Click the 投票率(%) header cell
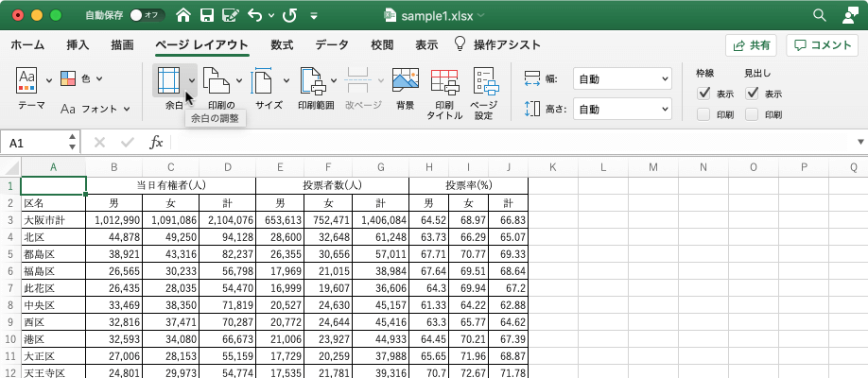 tap(469, 185)
